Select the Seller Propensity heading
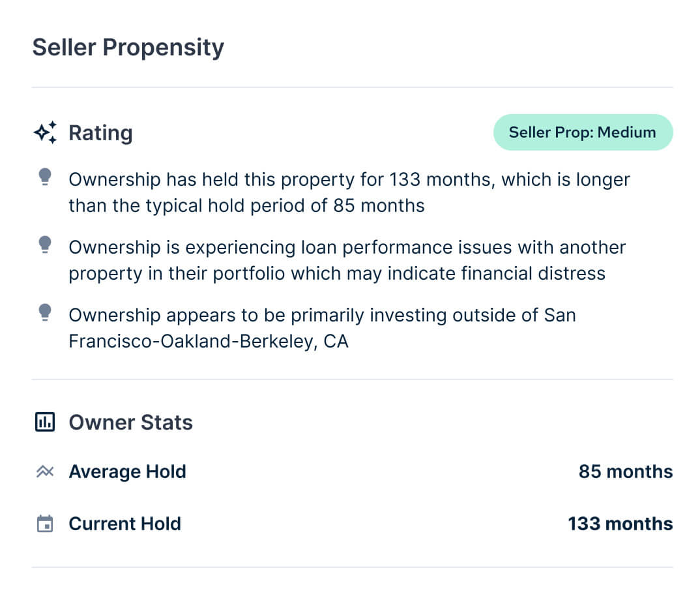 point(128,48)
